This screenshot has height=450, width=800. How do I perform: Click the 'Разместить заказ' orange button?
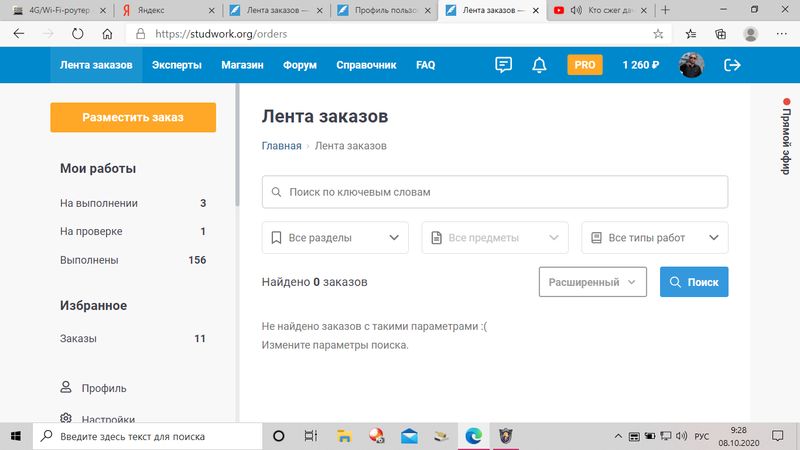click(x=133, y=117)
